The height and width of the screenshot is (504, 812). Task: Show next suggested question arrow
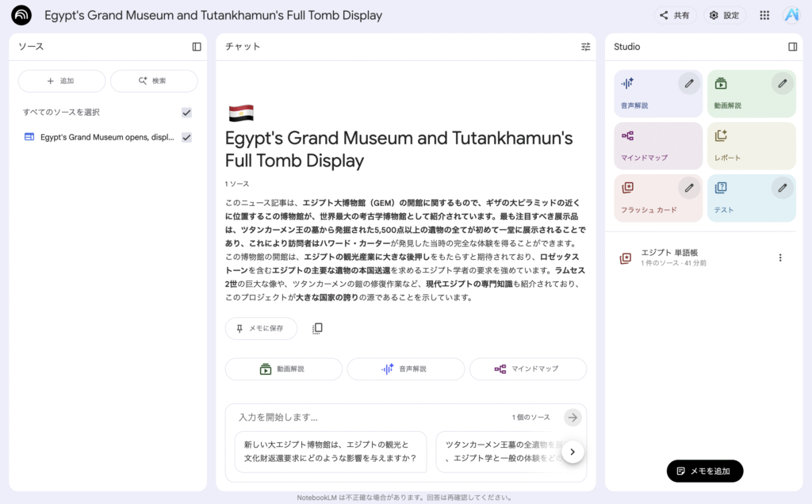573,452
